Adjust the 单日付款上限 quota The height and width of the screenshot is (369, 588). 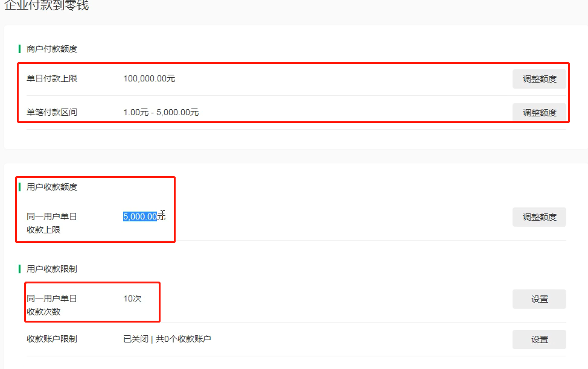coord(539,79)
